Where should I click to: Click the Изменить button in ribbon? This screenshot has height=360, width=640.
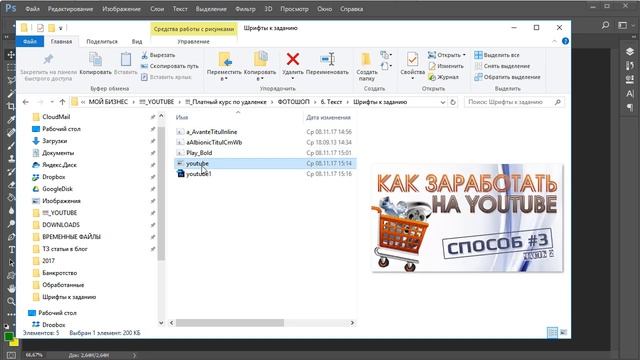[446, 66]
